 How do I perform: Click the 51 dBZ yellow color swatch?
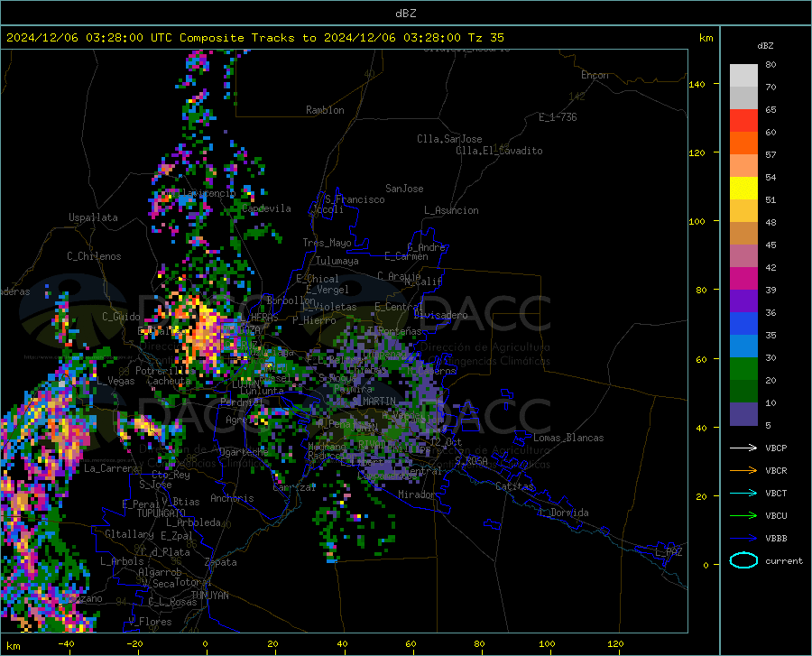(x=743, y=189)
